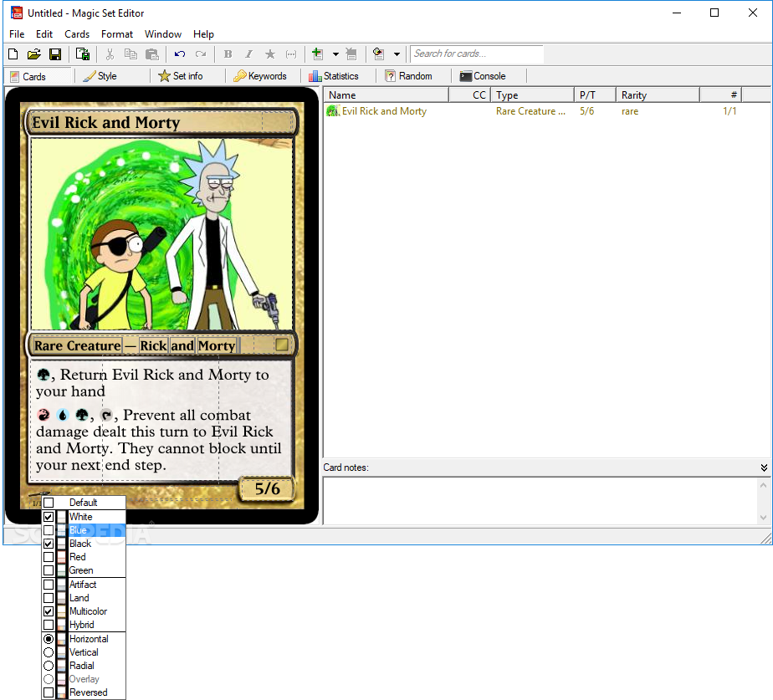Click the Cut scissors icon
This screenshot has height=700, width=773.
(110, 54)
